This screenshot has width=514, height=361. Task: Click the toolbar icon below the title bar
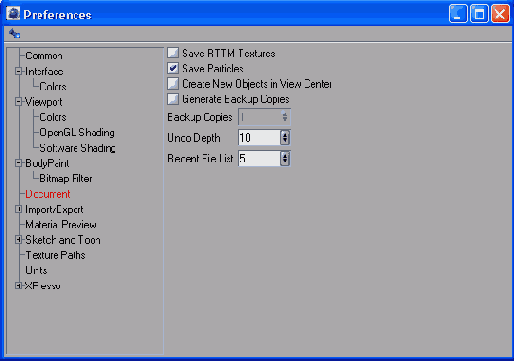[14, 33]
